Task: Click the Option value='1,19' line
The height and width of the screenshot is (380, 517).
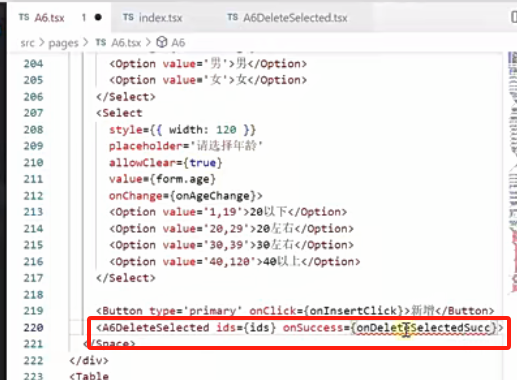Action: click(x=228, y=212)
